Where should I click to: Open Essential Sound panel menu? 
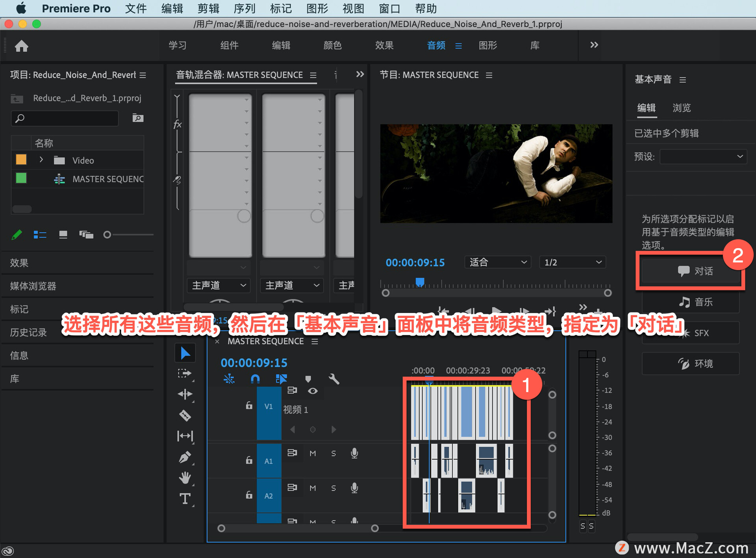point(683,80)
